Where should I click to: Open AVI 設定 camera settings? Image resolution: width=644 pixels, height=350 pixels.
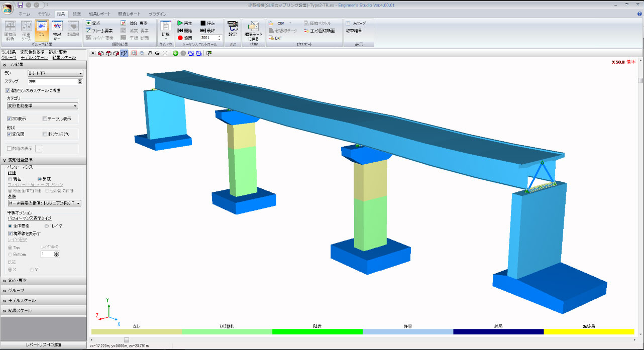pos(233,29)
